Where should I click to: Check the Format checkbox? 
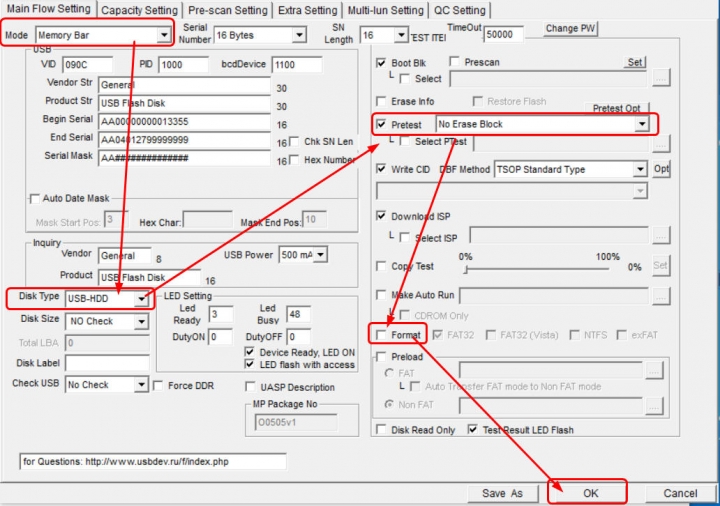pos(381,335)
